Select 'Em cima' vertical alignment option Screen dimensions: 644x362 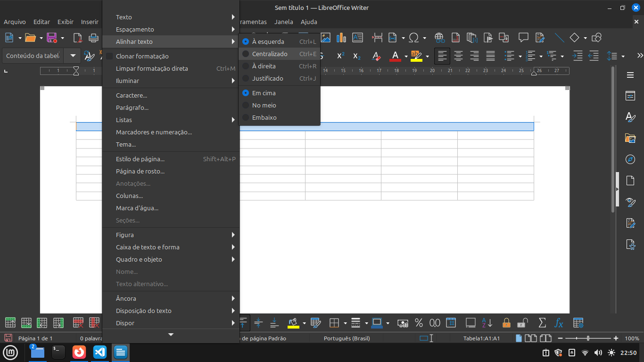[280, 93]
